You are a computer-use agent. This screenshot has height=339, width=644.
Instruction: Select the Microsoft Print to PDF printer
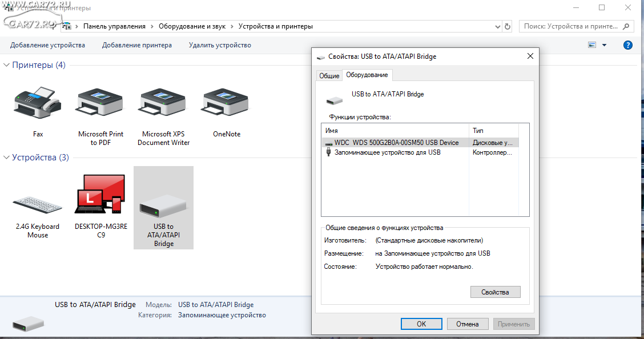click(100, 103)
